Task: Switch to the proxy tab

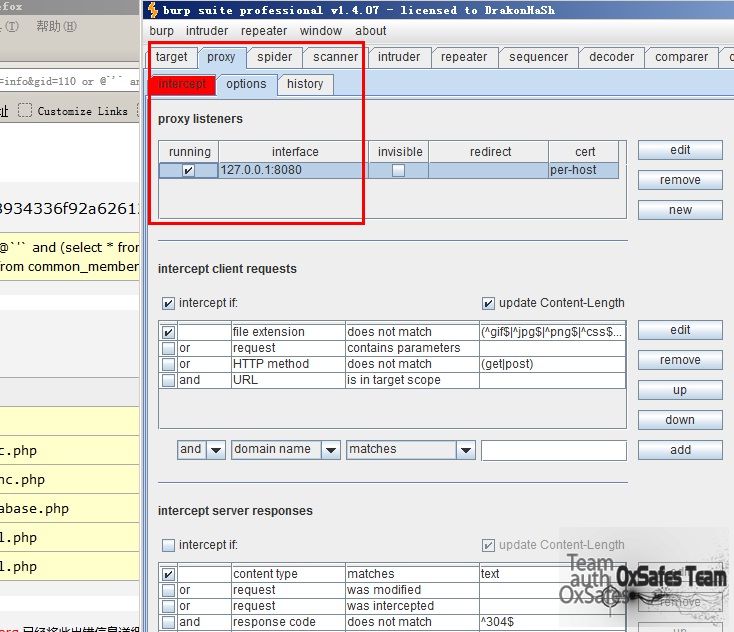Action: click(x=221, y=57)
